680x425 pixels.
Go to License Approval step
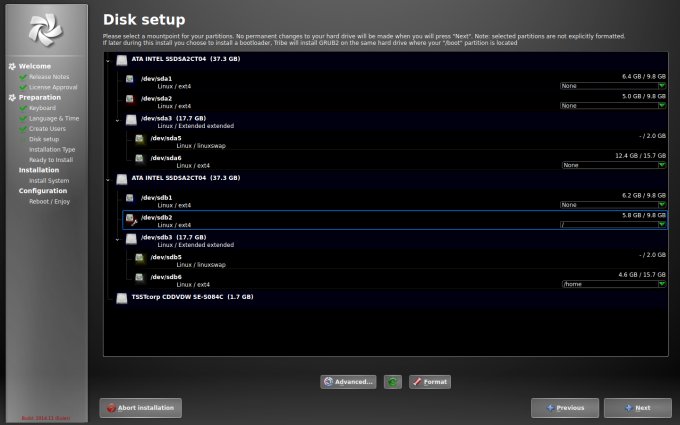53,87
